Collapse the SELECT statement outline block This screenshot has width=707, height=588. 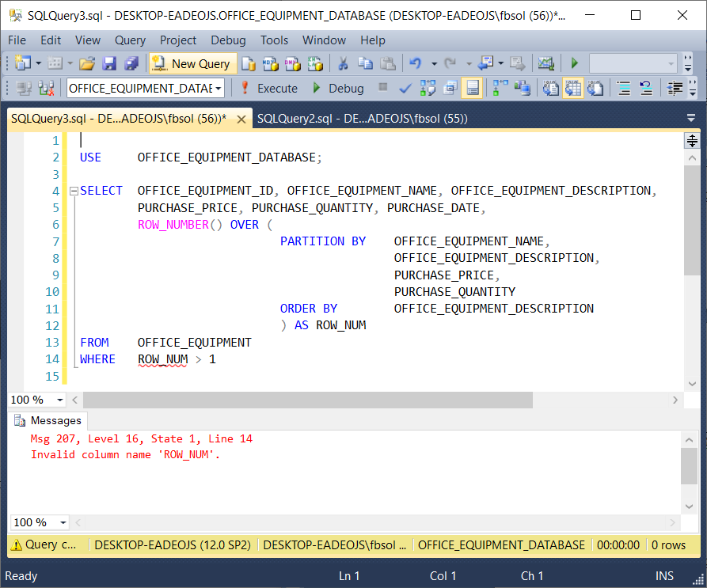[x=74, y=191]
